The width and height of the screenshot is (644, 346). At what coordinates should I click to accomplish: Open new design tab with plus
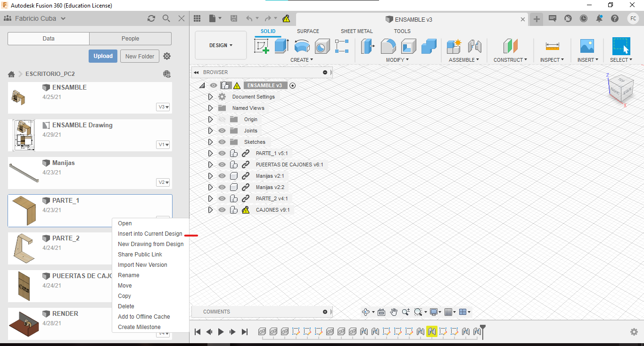[x=536, y=19]
